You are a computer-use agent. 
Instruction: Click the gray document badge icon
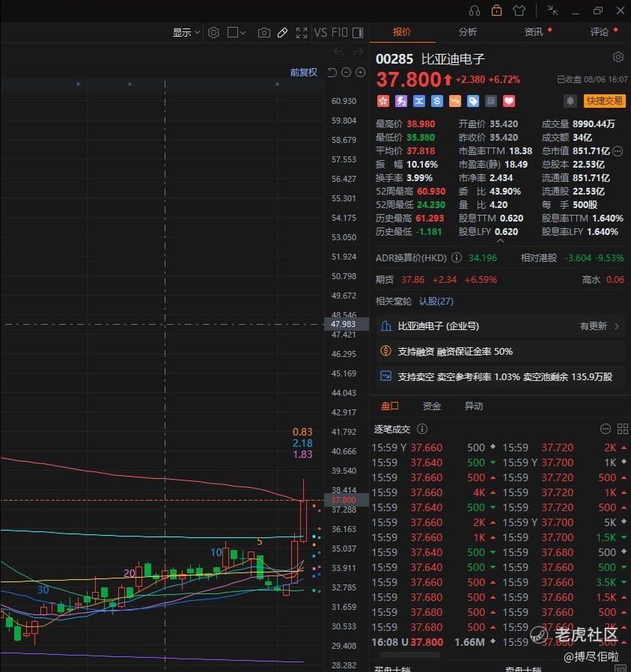point(491,101)
